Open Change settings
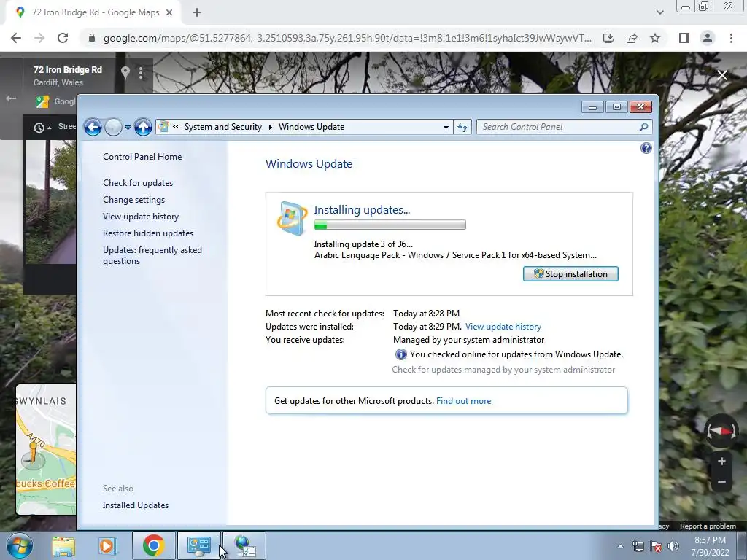 pyautogui.click(x=134, y=200)
